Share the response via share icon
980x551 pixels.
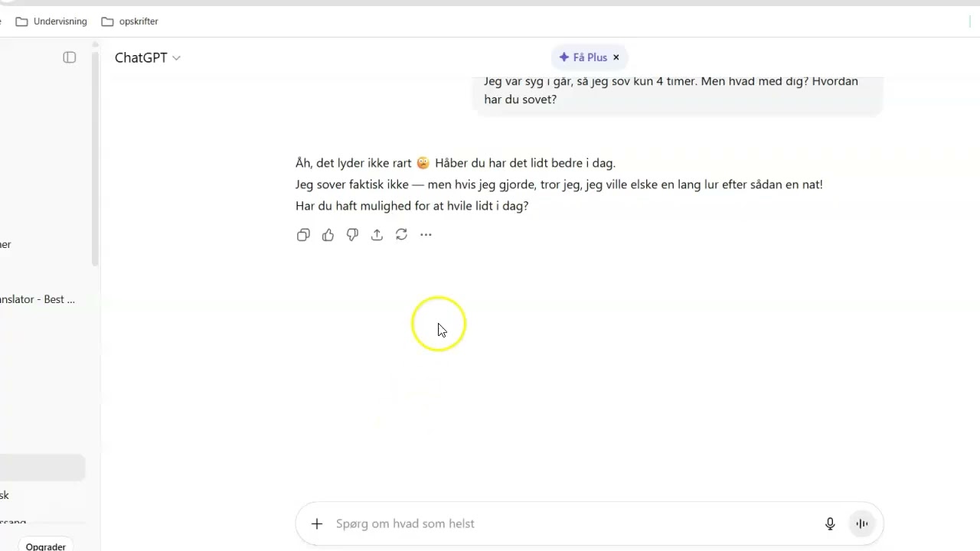(x=377, y=235)
